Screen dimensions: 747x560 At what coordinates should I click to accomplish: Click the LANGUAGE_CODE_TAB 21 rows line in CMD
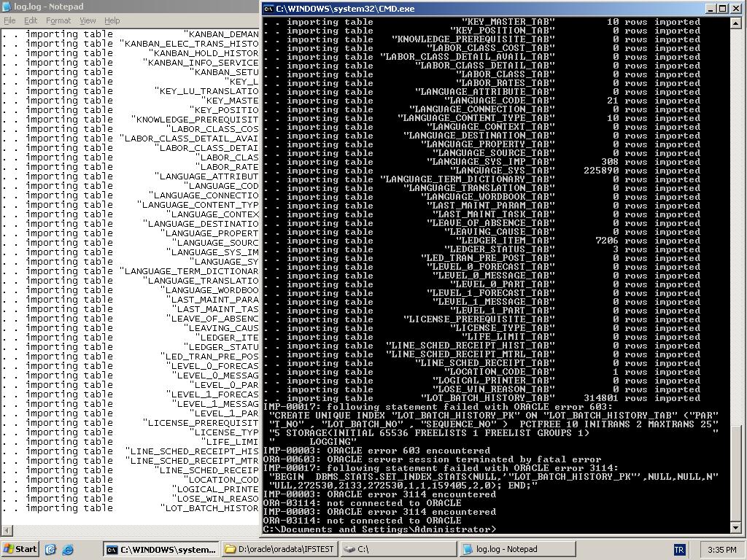482,101
